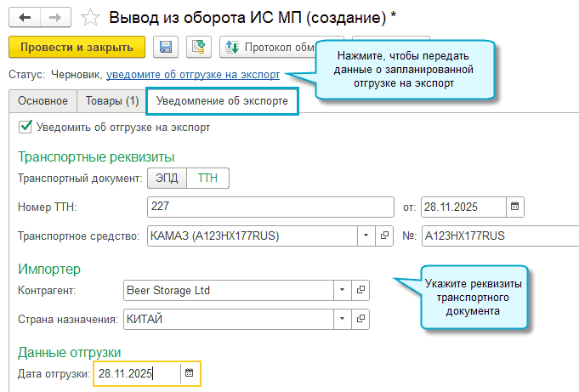Open calendar for shipment date field
This screenshot has height=392, width=579.
point(190,373)
